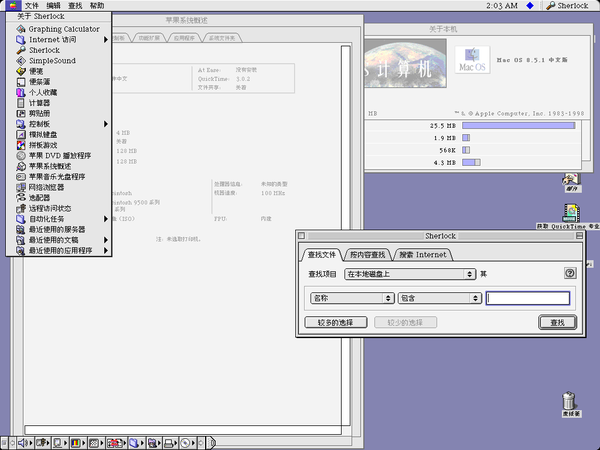Switch to the 搜索 Internet tab
600x450 pixels.
click(423, 254)
